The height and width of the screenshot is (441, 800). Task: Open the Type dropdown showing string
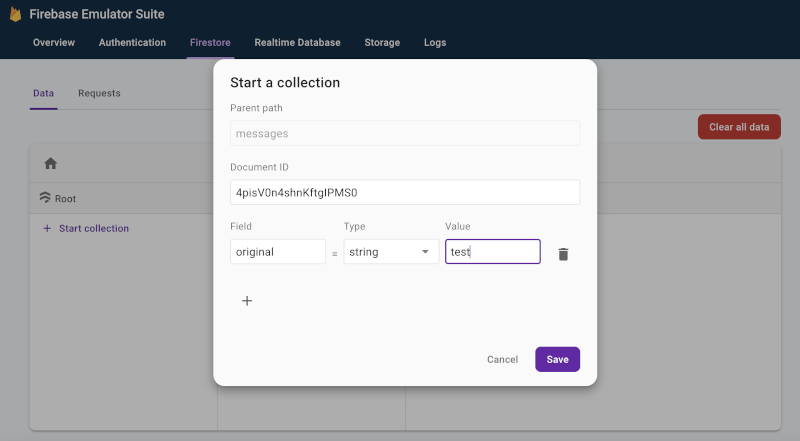click(390, 252)
